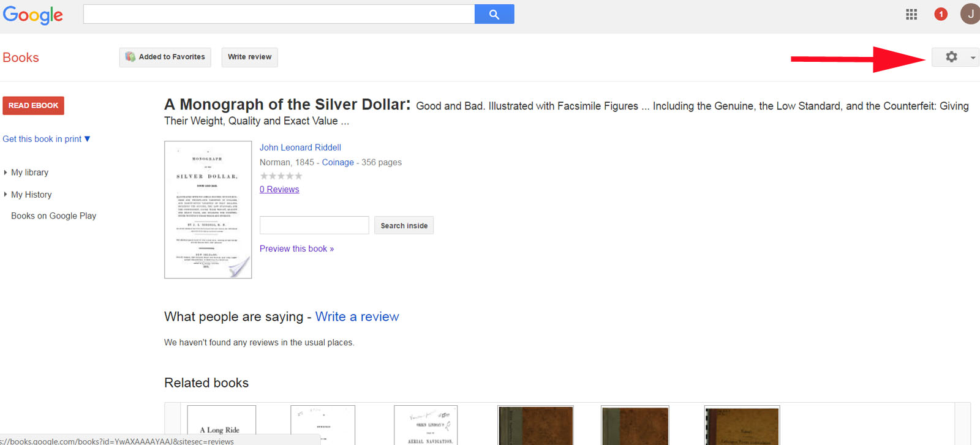Open My History

[31, 195]
